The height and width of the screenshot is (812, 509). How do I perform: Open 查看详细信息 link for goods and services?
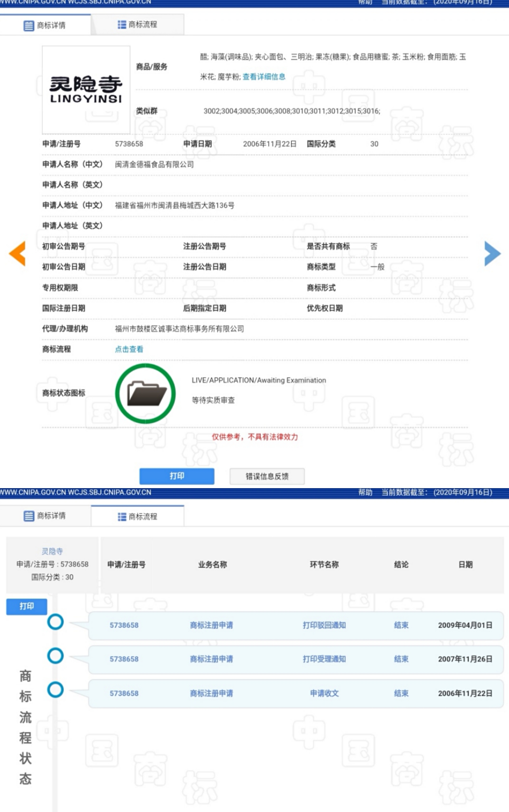click(x=264, y=77)
